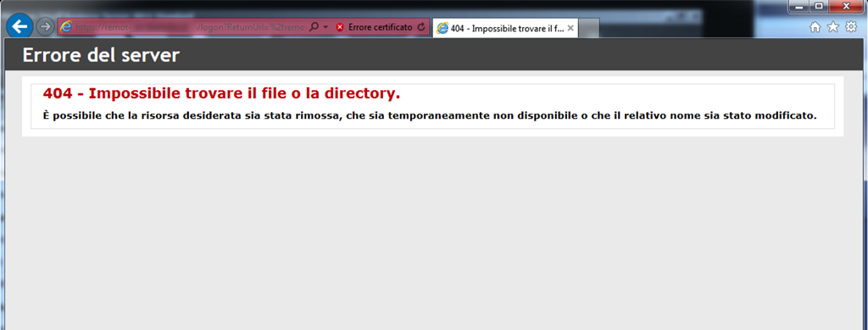Click the red certificate error shield icon
The image size is (868, 330).
(340, 27)
